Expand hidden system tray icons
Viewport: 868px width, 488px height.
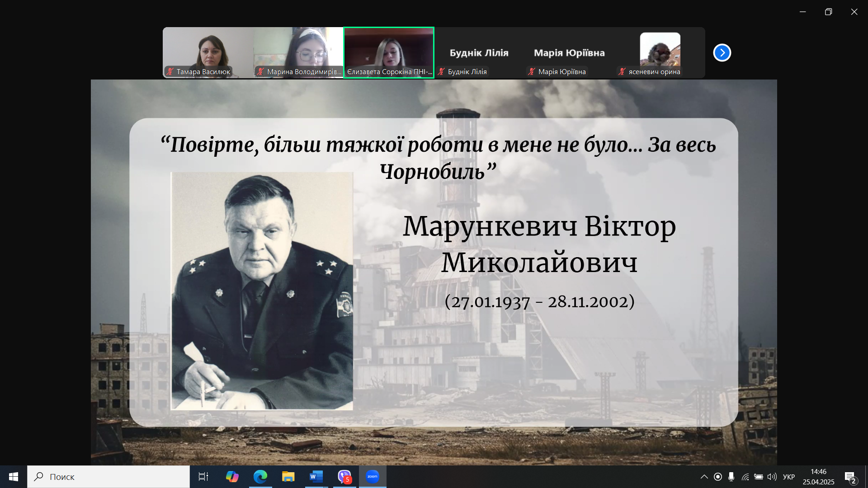pos(704,477)
